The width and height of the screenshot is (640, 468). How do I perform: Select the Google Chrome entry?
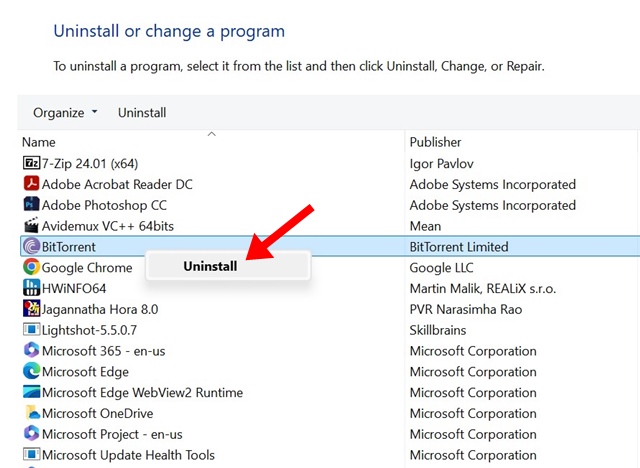[x=87, y=268]
